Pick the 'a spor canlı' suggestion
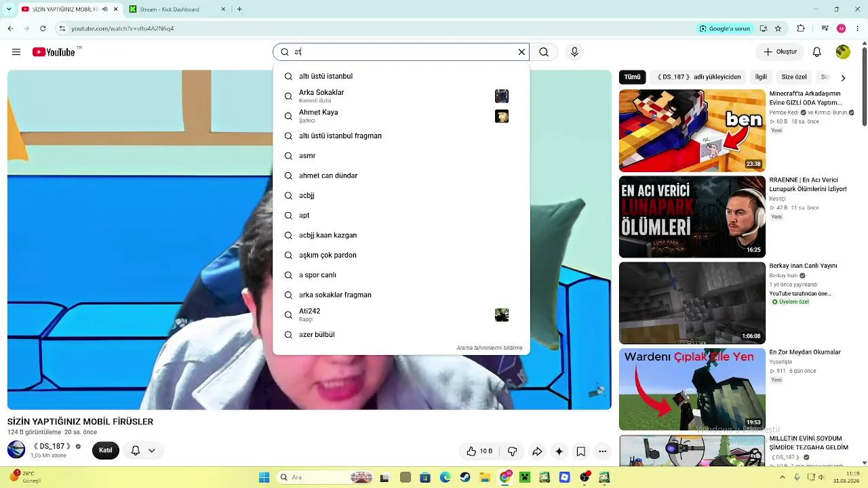 401,275
